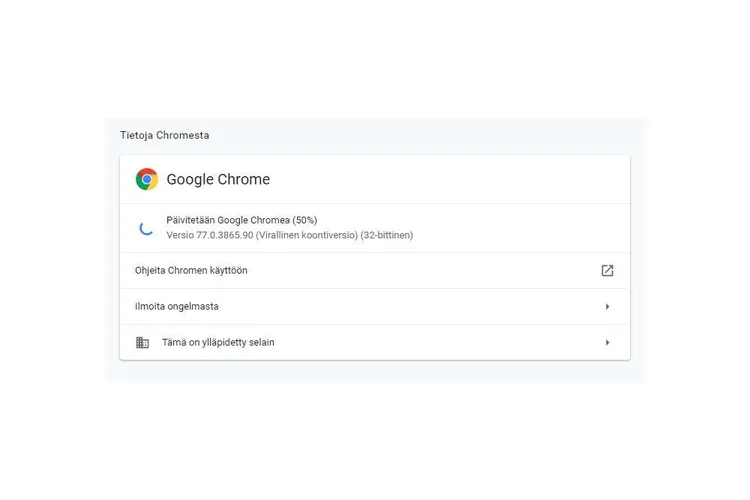The image size is (750, 500).
Task: Expand the arrow next to Ilmoita ongelmasta
Action: coord(607,307)
